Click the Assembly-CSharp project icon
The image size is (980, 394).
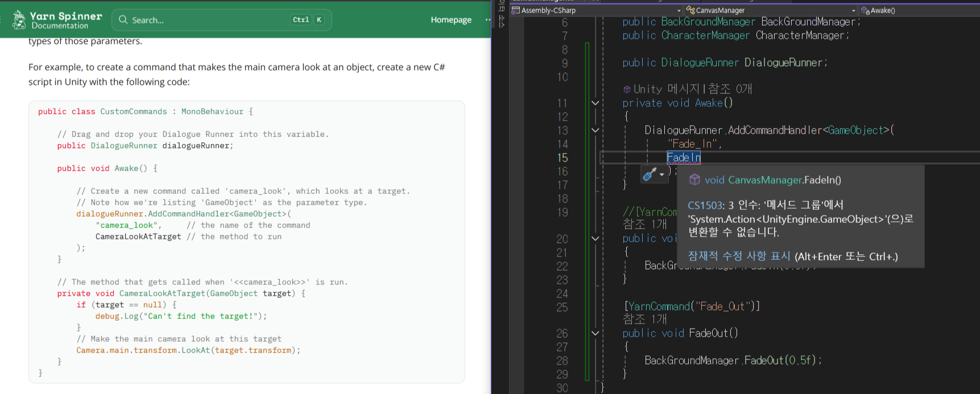(x=515, y=10)
